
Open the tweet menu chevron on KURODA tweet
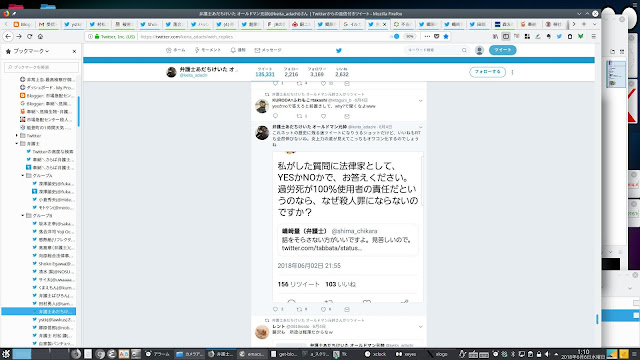pos(420,100)
